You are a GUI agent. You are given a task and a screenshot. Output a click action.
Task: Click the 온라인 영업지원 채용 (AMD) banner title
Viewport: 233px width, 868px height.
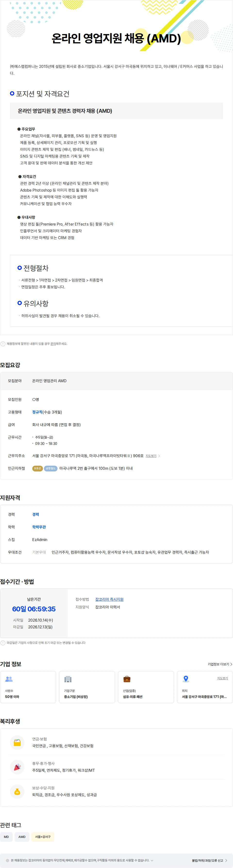pos(116,38)
